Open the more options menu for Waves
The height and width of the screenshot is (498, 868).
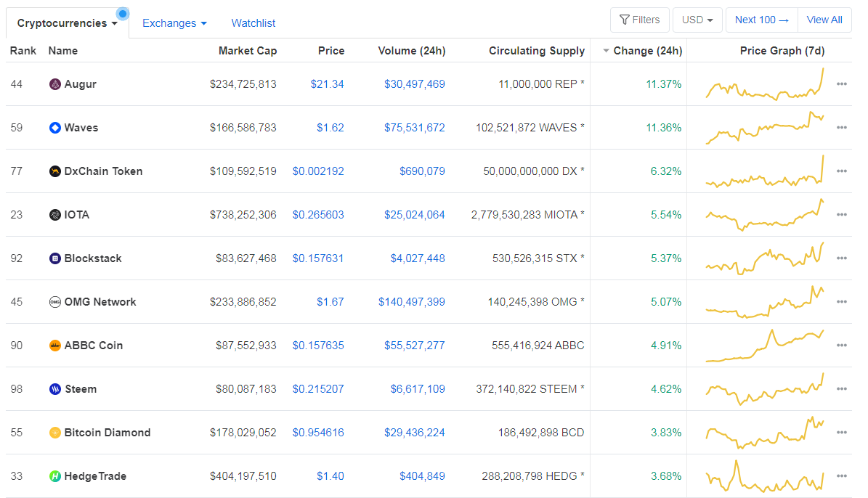(841, 128)
